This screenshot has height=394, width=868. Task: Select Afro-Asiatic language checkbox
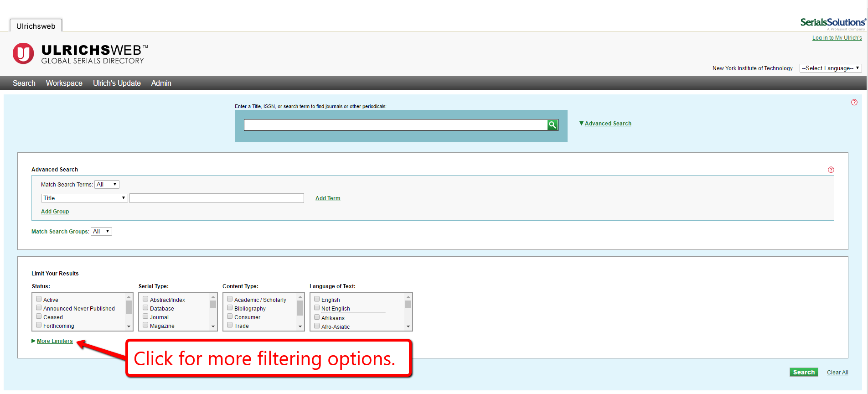[x=317, y=326]
